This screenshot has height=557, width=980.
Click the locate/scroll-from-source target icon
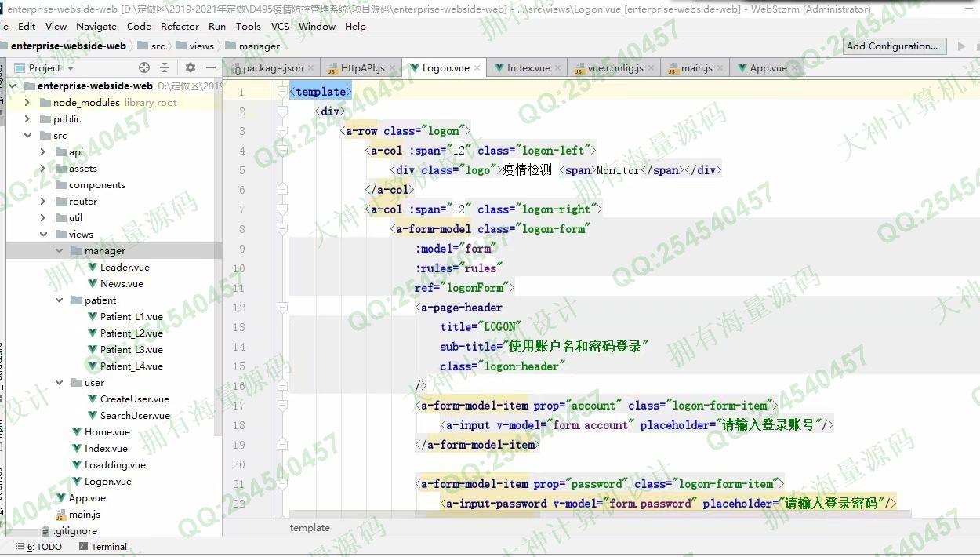[x=144, y=68]
